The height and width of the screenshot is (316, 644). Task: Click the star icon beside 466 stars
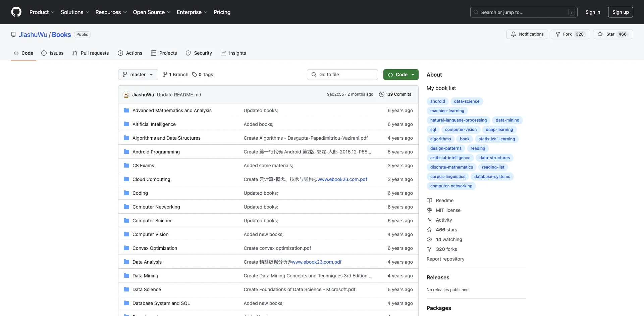(x=429, y=230)
